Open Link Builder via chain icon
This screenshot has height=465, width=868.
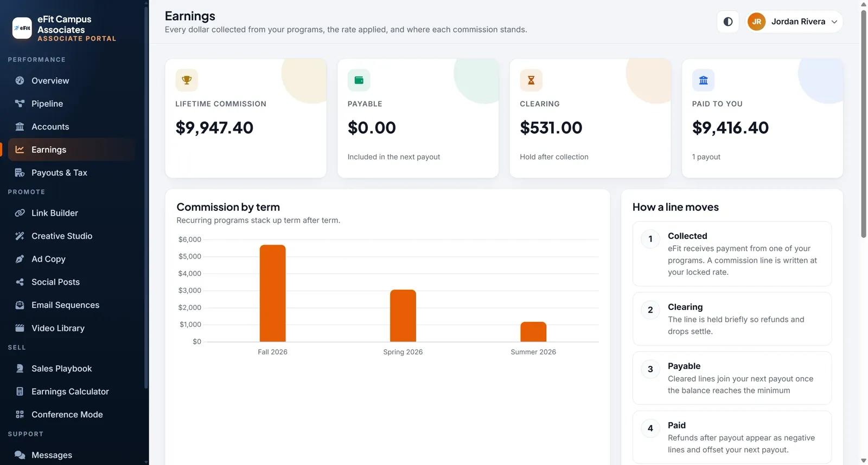(20, 213)
